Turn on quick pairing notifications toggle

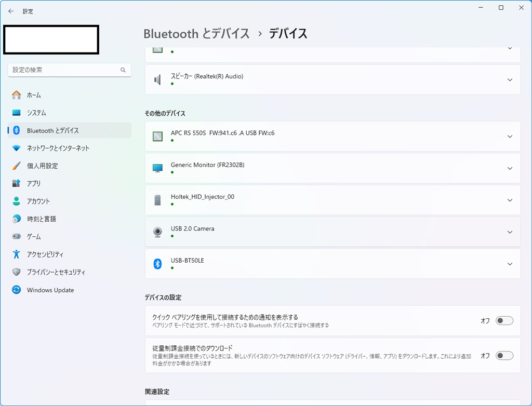tap(504, 320)
